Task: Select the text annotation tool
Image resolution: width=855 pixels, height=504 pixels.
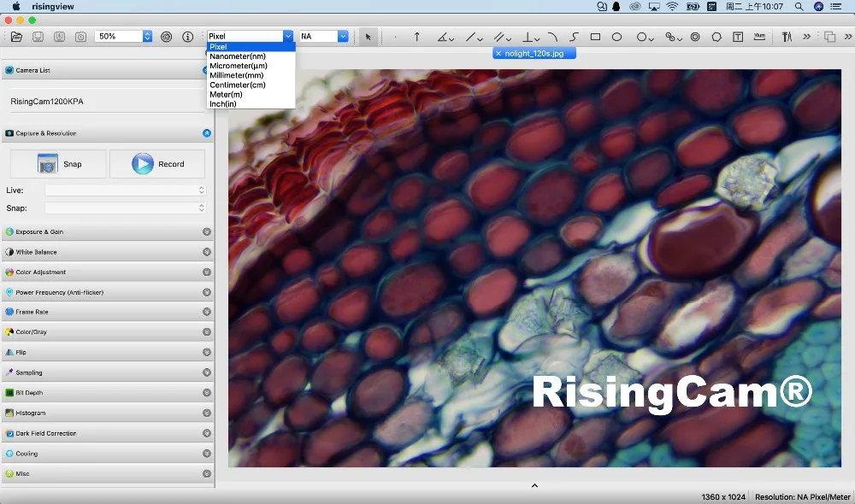Action: (738, 37)
